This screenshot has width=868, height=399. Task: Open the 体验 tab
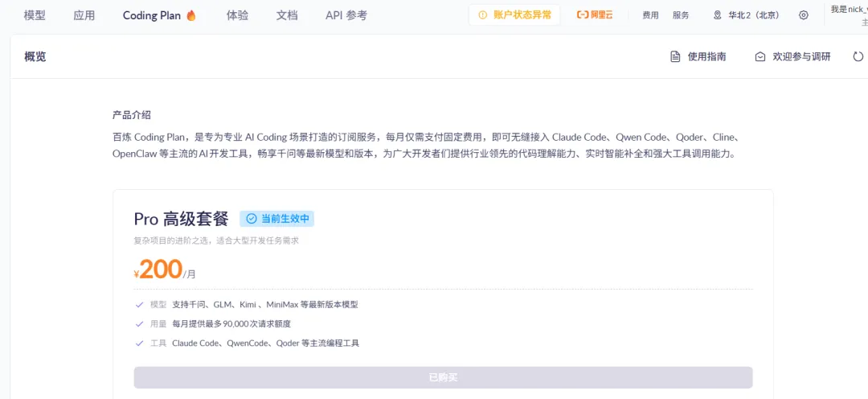click(237, 15)
